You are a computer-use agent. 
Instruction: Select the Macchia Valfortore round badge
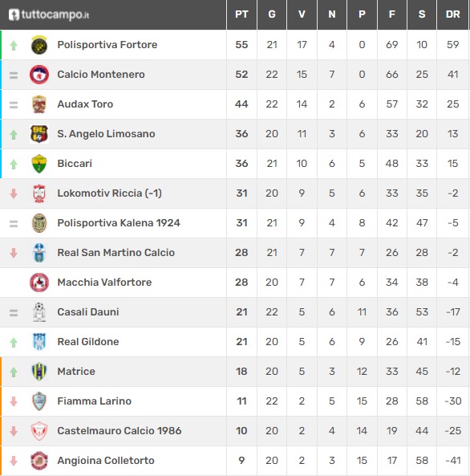pos(39,283)
